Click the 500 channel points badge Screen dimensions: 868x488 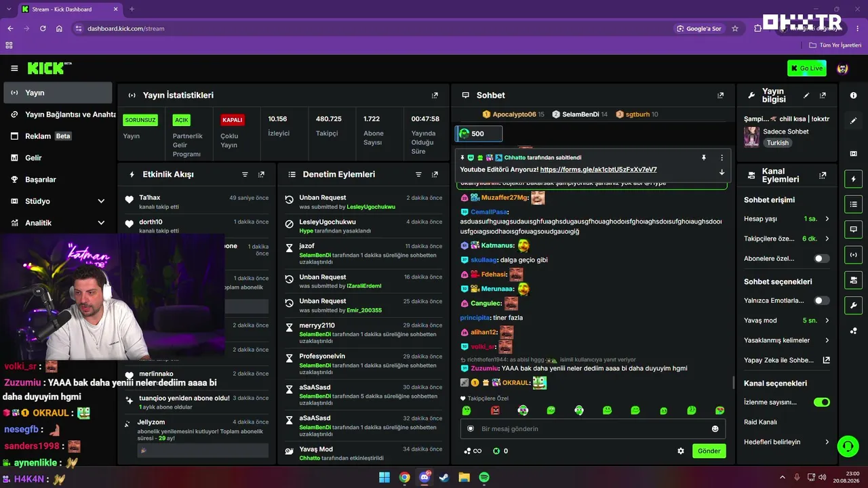[479, 134]
